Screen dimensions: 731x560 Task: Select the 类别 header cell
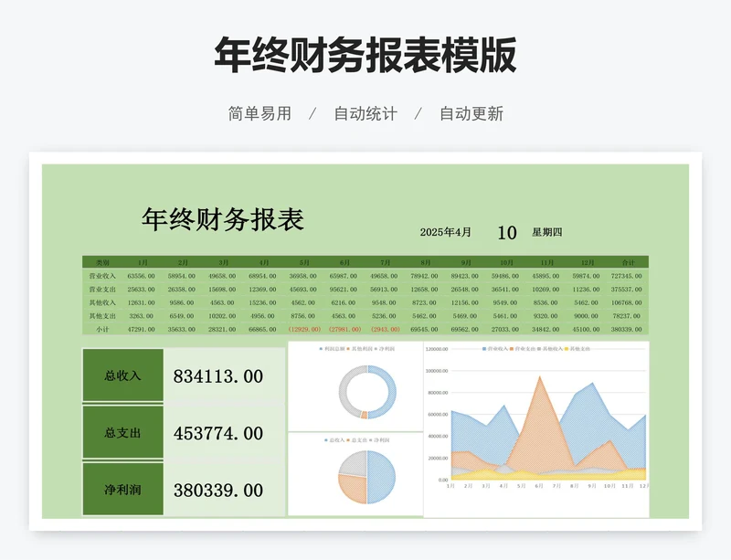[x=102, y=262]
